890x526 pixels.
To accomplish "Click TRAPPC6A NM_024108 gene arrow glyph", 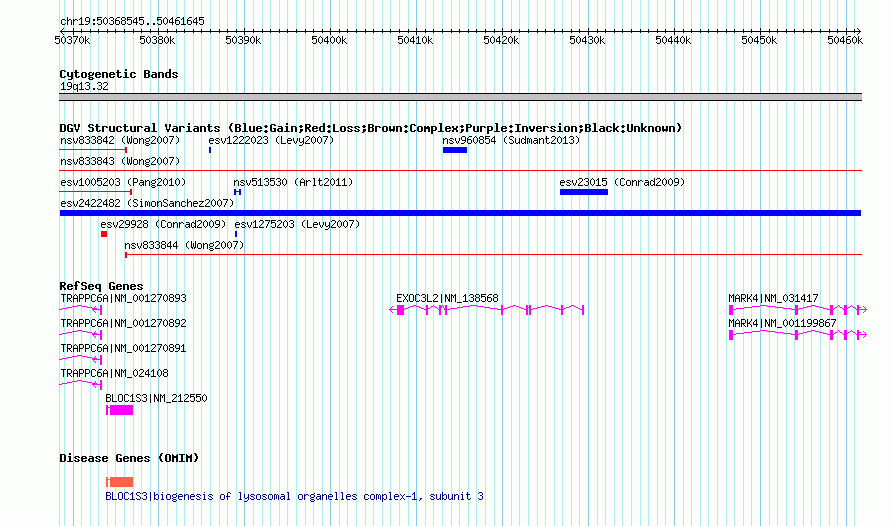I will pos(81,384).
